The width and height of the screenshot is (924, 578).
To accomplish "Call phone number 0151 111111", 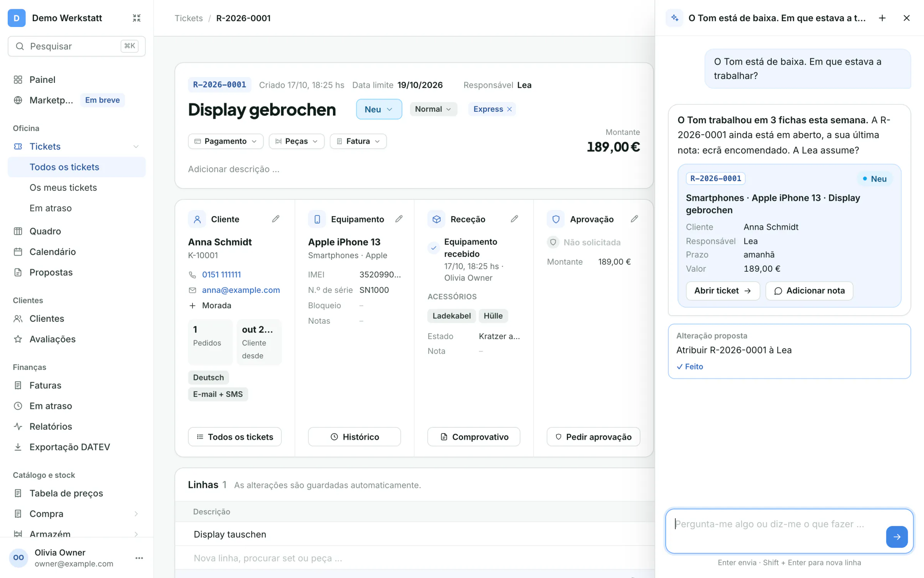I will coord(221,274).
